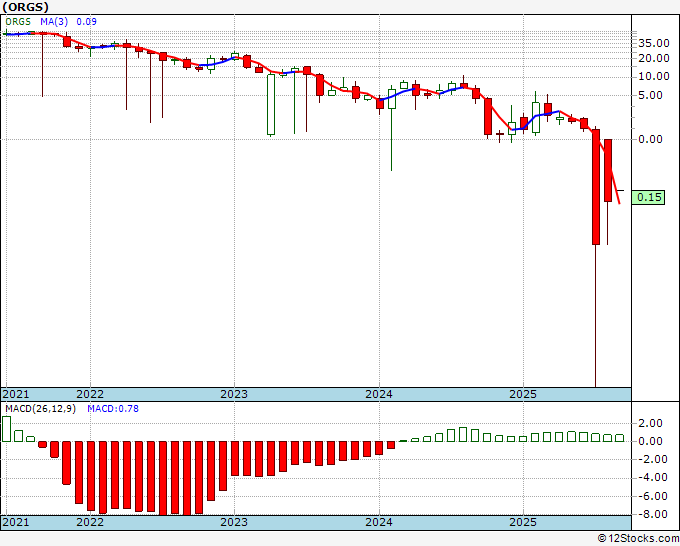Click 2023 on the price chart timeline
Image resolution: width=680 pixels, height=546 pixels.
[x=234, y=394]
